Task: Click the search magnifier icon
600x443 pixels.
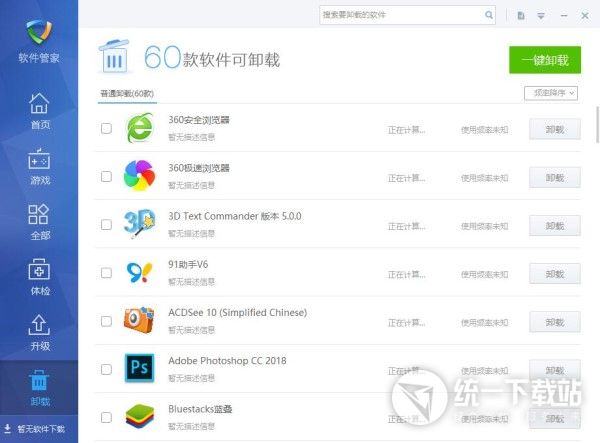Action: point(488,15)
